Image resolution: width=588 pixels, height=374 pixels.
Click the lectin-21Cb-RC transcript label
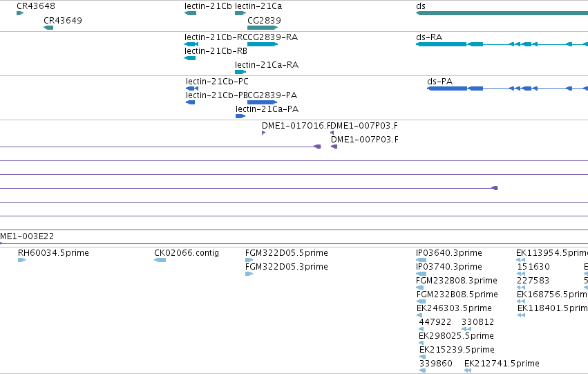pyautogui.click(x=216, y=37)
